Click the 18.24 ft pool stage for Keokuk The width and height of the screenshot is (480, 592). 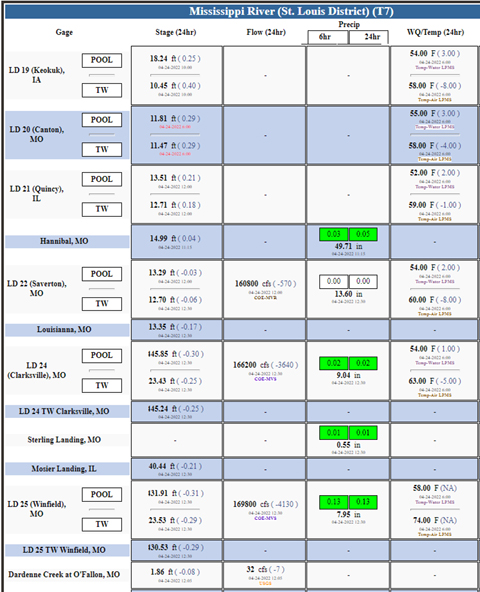click(x=163, y=59)
